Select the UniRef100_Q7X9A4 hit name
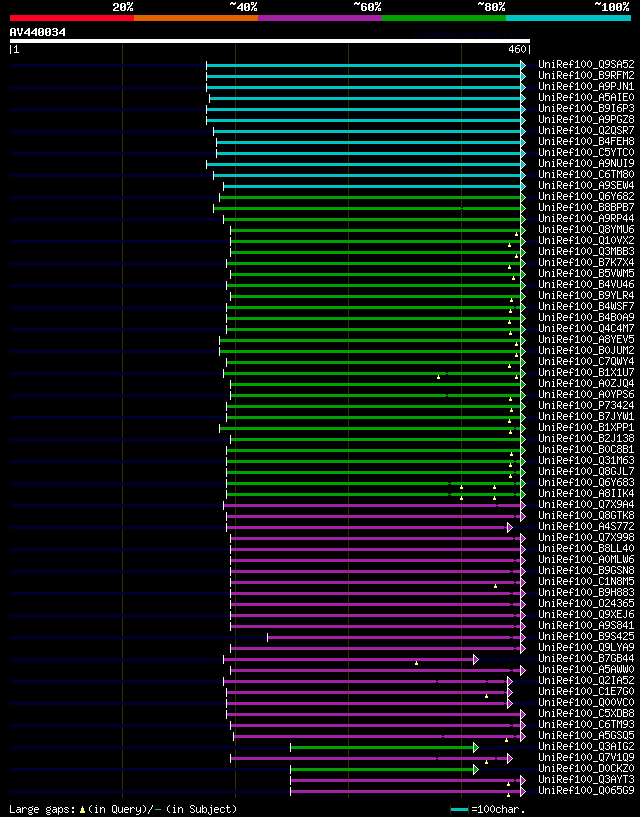640x817 pixels. tap(586, 504)
